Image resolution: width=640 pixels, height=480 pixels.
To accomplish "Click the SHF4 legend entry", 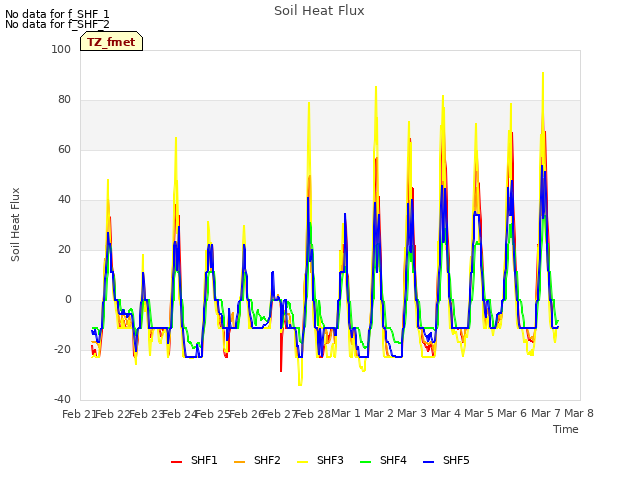I will click(x=383, y=460).
